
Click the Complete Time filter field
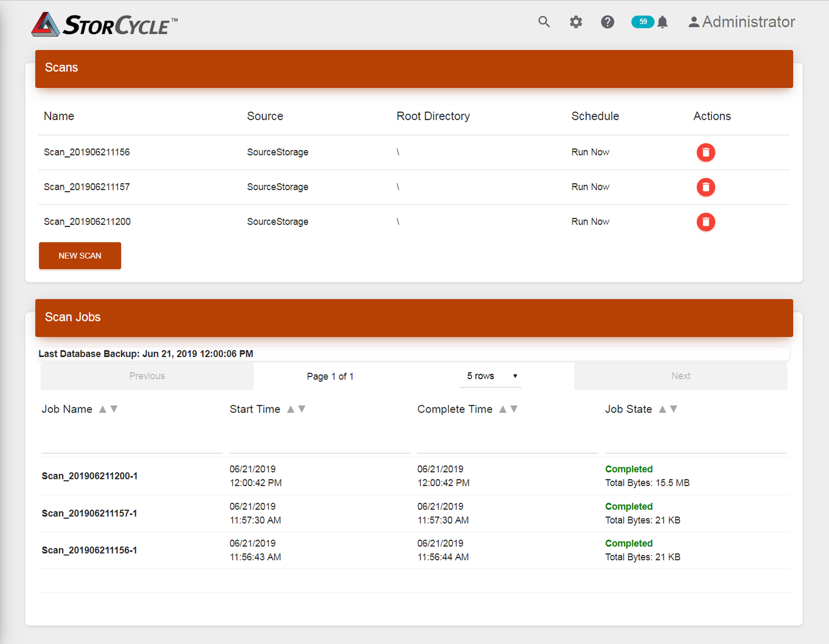click(508, 440)
